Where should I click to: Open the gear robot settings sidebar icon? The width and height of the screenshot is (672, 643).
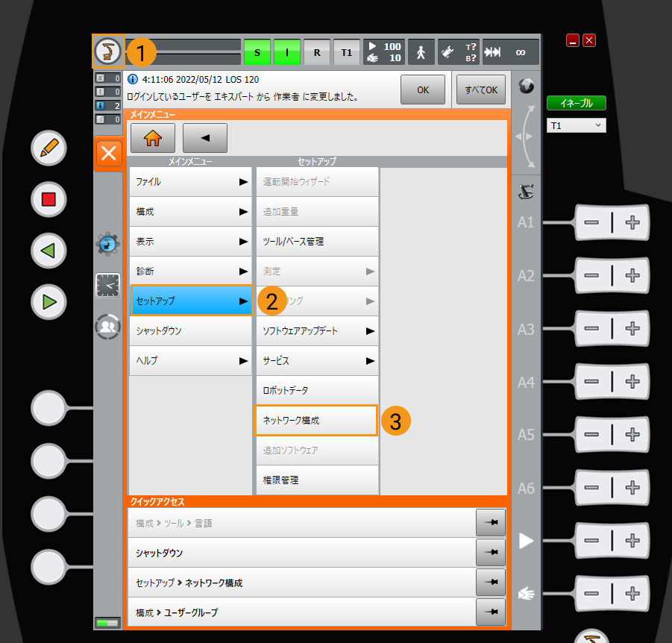pos(107,245)
